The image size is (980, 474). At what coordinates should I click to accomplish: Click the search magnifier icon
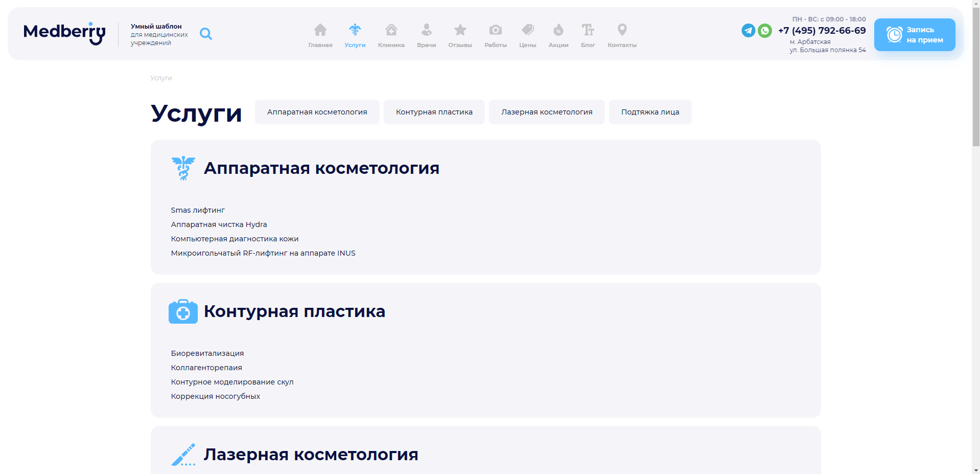point(206,34)
